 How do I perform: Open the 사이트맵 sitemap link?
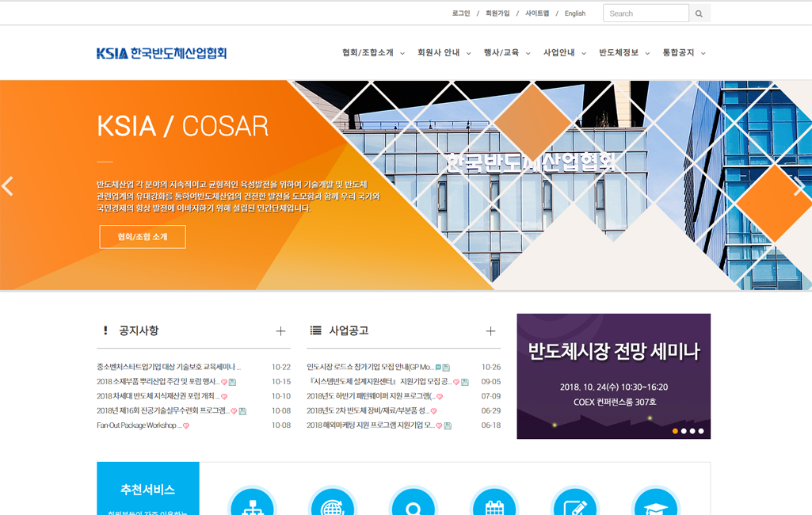coord(537,13)
